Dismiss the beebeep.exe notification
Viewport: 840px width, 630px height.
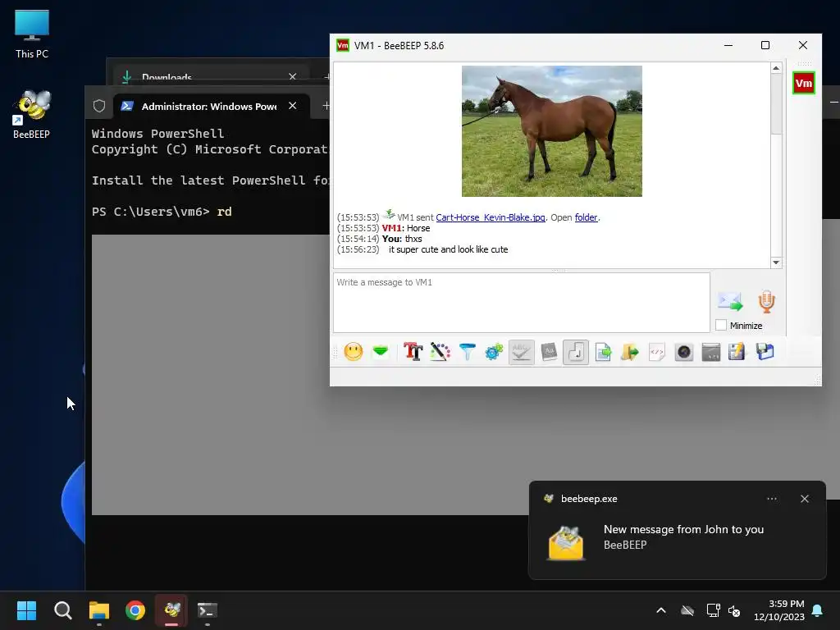805,499
